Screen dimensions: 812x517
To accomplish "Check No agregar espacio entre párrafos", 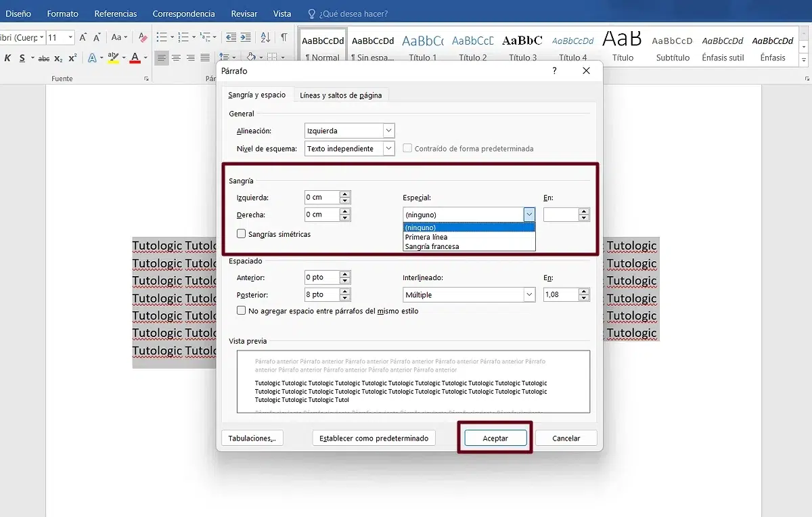I will 242,311.
